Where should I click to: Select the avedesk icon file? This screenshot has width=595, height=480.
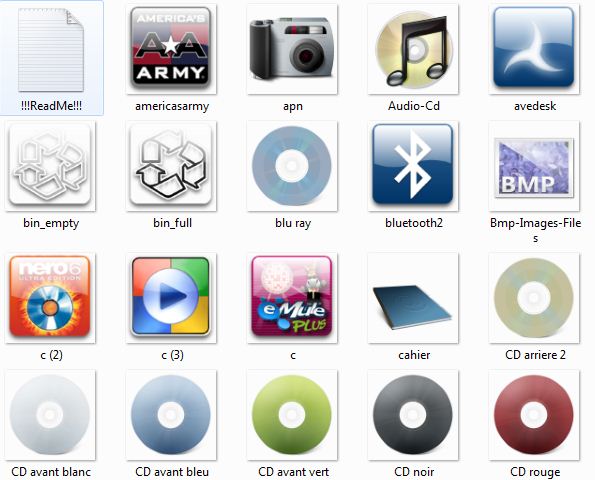coord(534,49)
